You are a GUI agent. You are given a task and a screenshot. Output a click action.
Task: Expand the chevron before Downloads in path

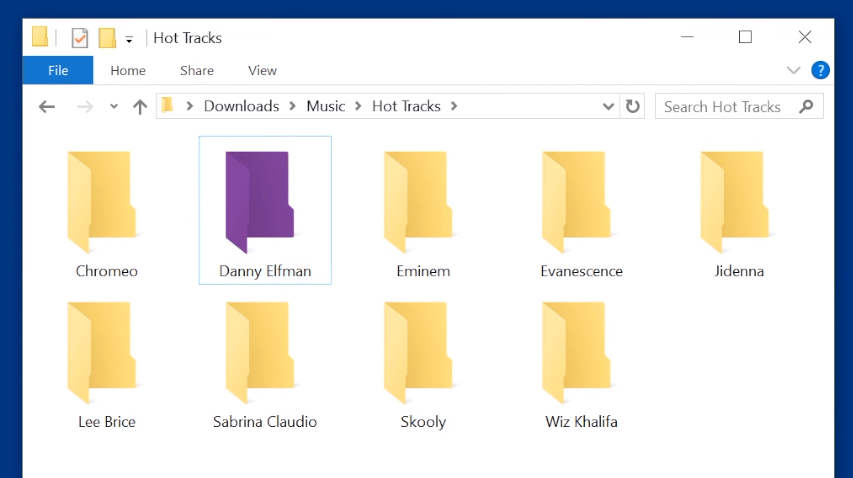pyautogui.click(x=189, y=106)
